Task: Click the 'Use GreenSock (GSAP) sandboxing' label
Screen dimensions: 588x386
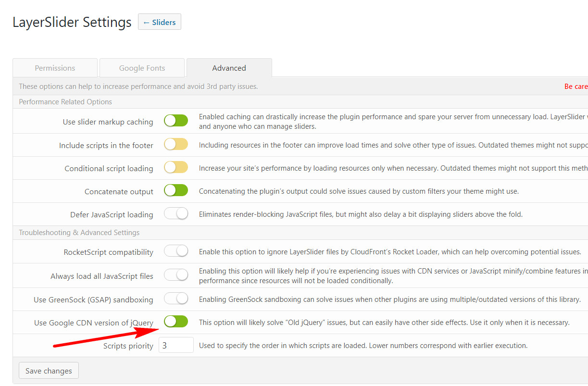Action: point(93,299)
